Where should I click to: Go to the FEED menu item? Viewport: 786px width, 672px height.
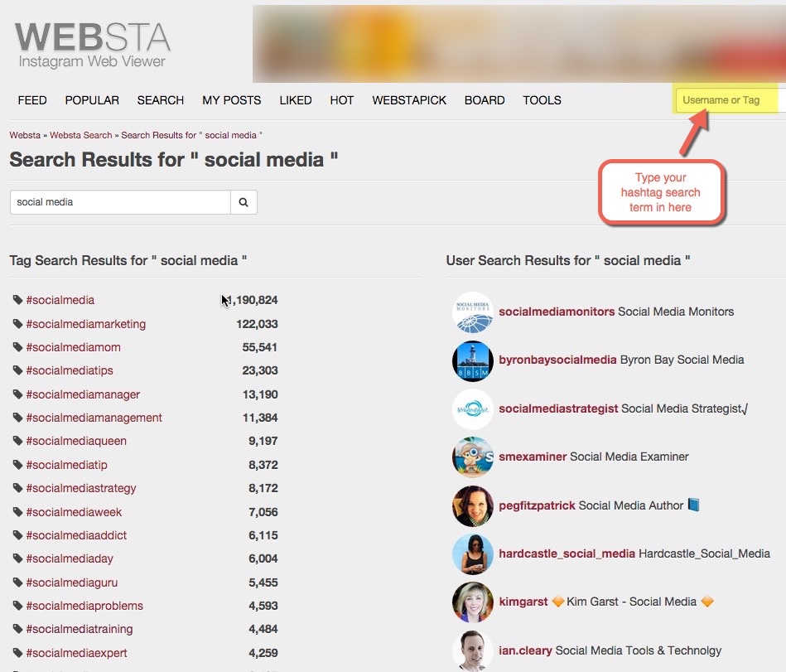click(x=32, y=100)
